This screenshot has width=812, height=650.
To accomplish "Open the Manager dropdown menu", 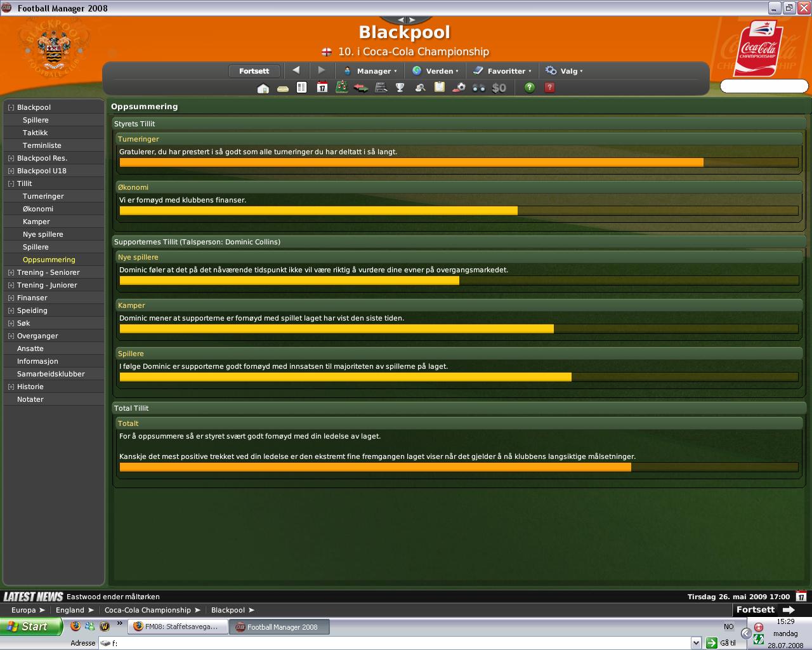I will (370, 71).
